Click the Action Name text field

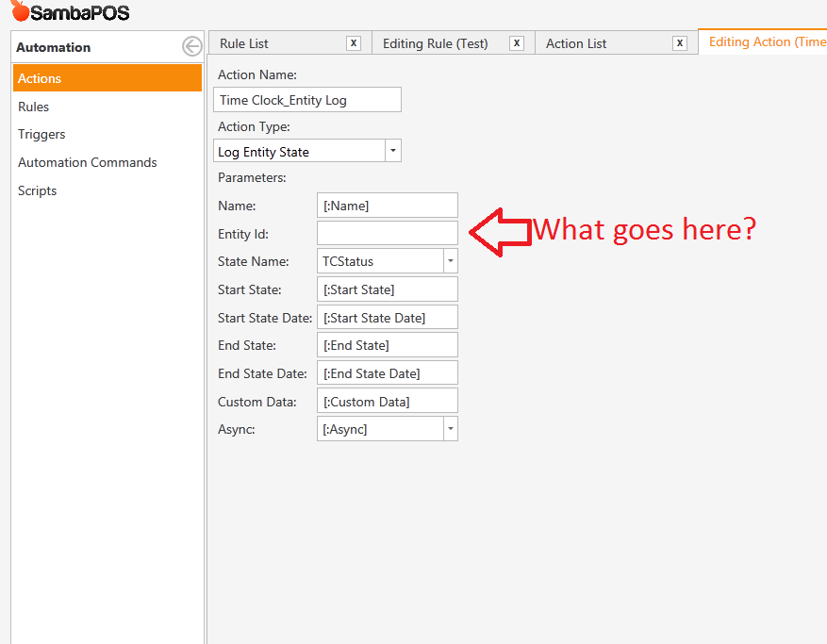click(307, 100)
